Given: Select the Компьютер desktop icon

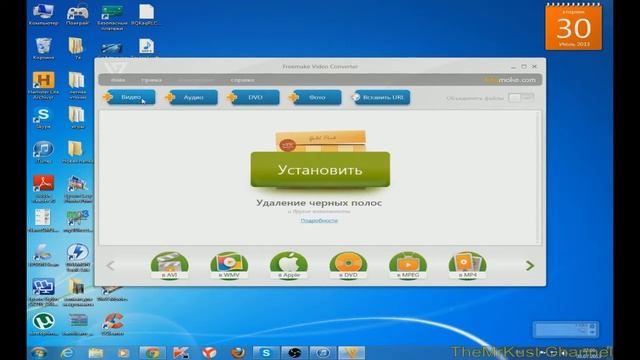Looking at the screenshot, I should tap(43, 15).
